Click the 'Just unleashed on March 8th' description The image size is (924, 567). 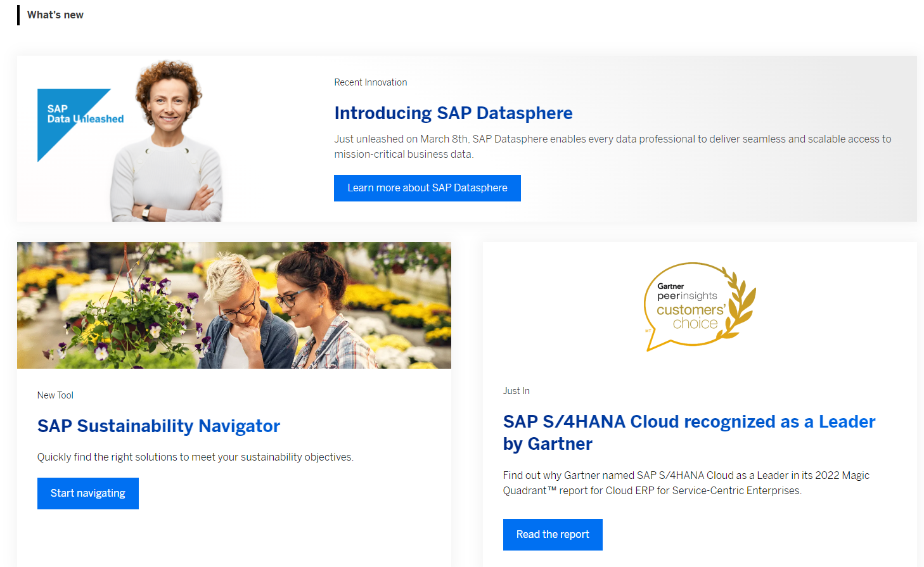[x=613, y=146]
